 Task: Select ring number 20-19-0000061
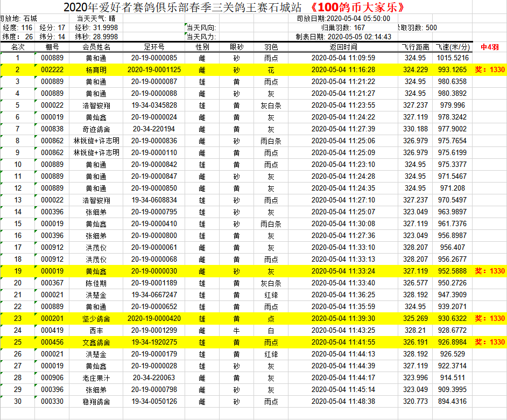click(154, 248)
